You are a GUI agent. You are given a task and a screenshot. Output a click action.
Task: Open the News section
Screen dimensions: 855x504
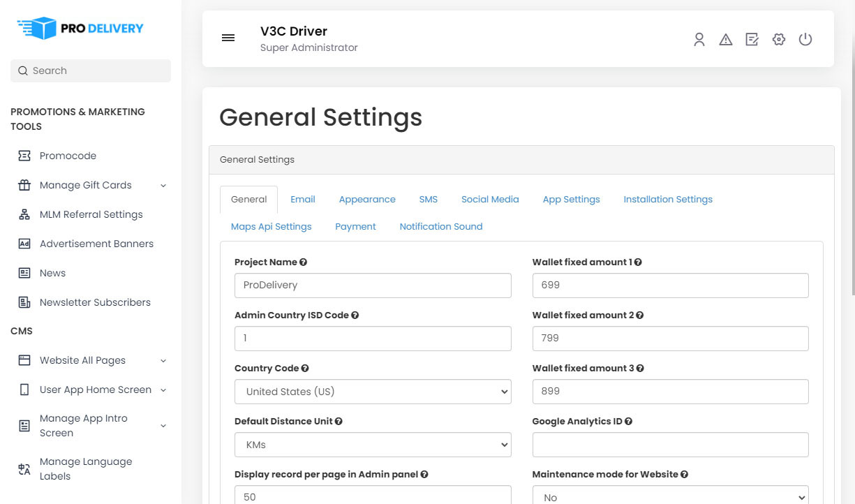click(52, 273)
